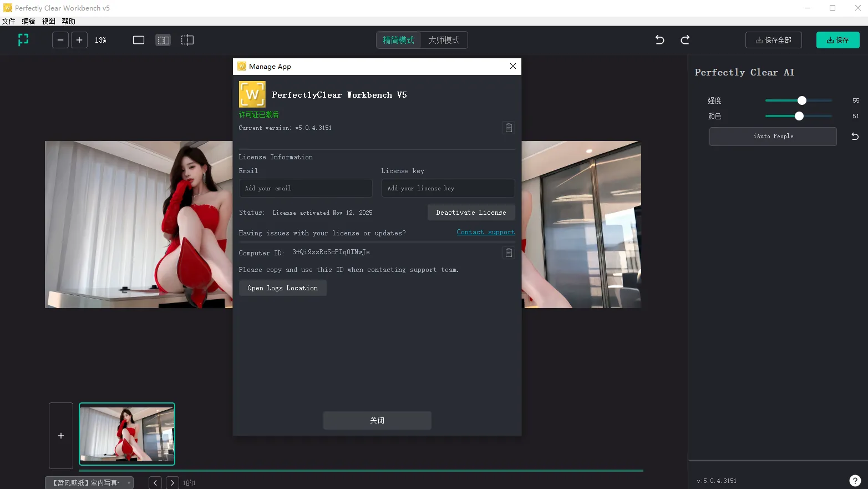The height and width of the screenshot is (489, 868).
Task: Undo the last adjustment
Action: [659, 40]
